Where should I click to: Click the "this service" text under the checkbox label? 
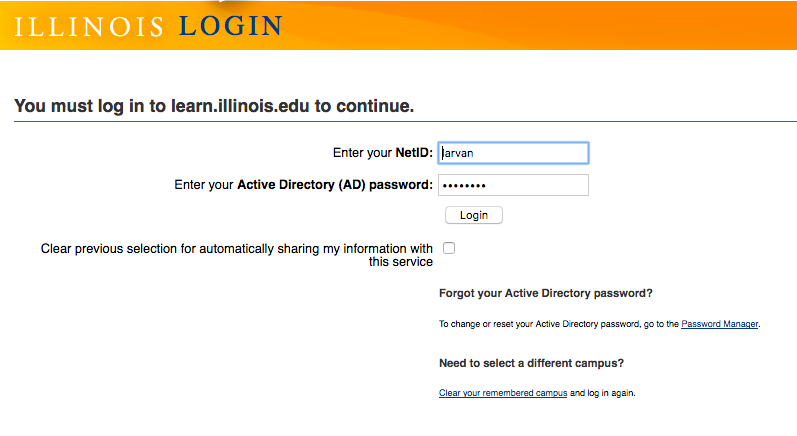(400, 262)
